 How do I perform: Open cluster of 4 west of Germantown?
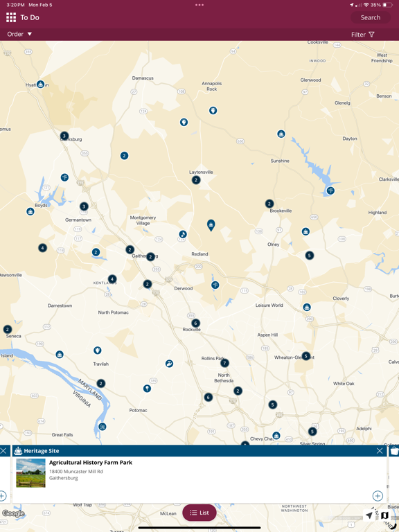(42, 248)
